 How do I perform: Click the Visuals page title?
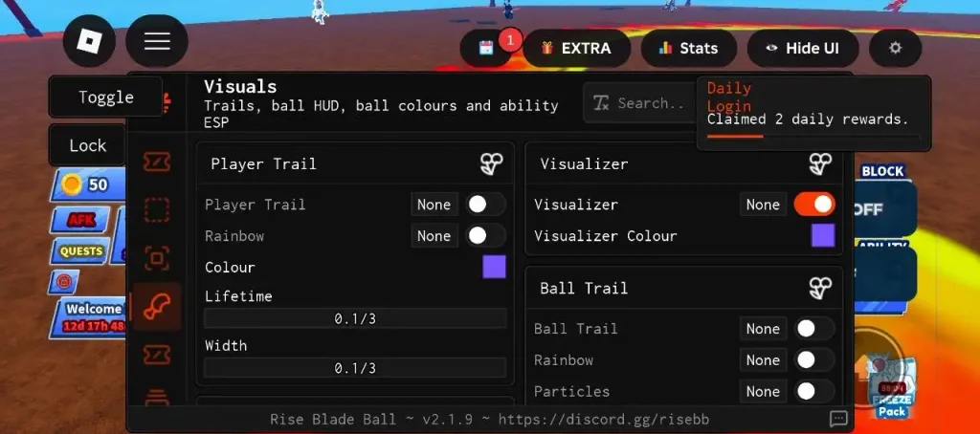240,86
